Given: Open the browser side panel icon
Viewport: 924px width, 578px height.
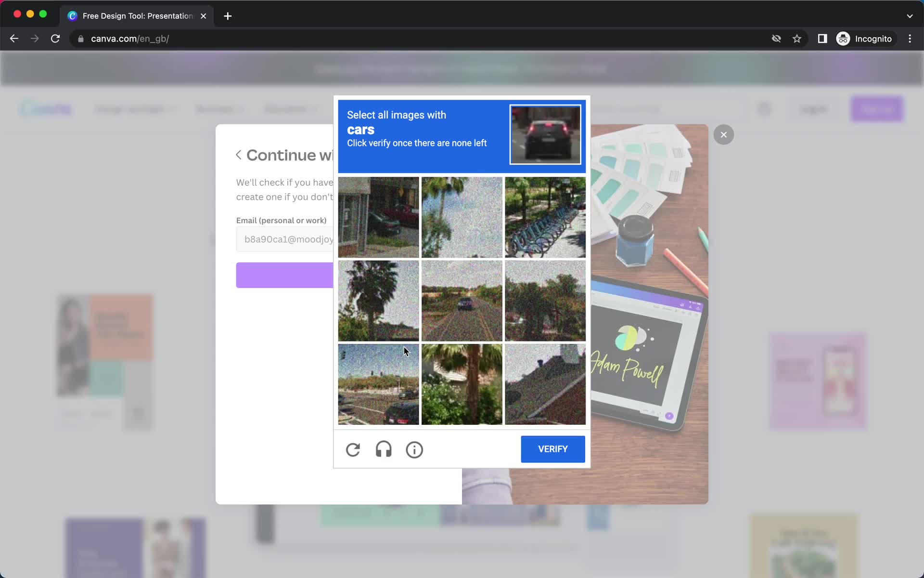Looking at the screenshot, I should (x=822, y=39).
